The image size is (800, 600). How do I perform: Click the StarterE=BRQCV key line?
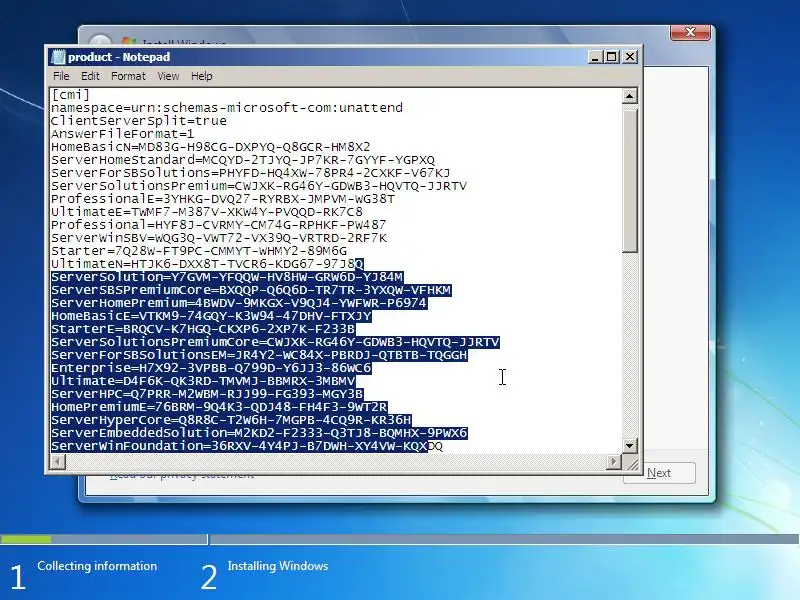203,329
